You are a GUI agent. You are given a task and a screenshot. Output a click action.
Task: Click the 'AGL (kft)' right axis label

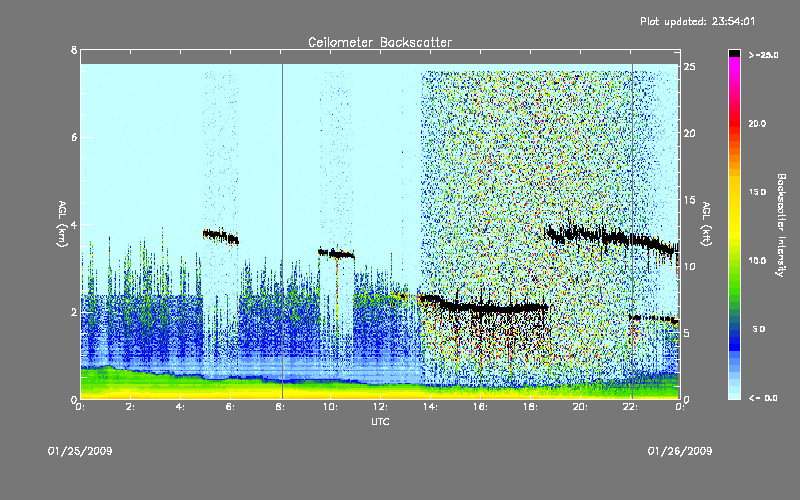tap(707, 224)
